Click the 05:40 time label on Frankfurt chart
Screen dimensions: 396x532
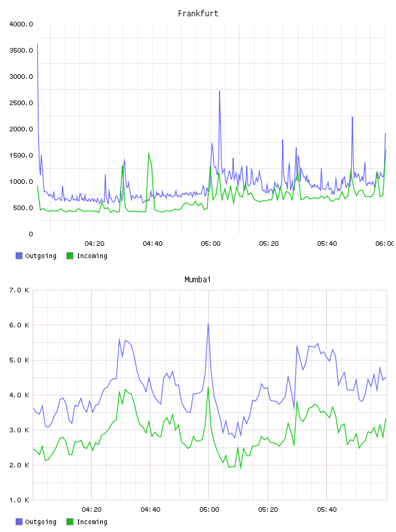click(327, 244)
